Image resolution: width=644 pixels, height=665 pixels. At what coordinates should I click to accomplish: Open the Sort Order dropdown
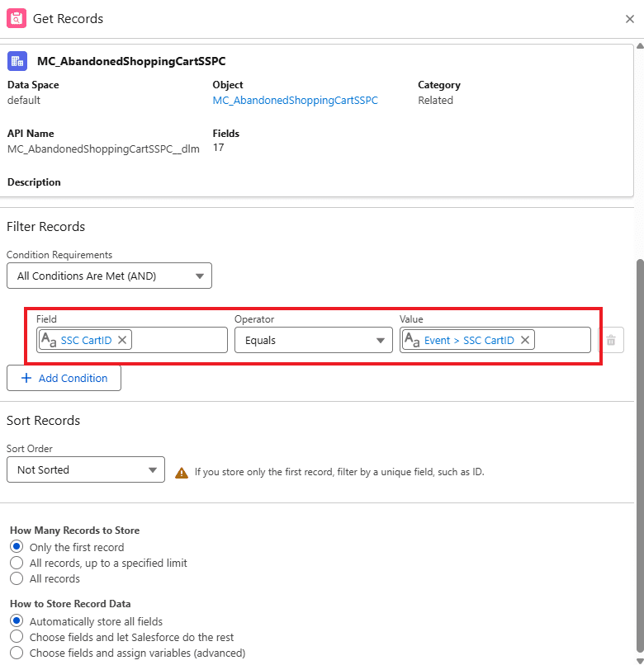coord(86,469)
